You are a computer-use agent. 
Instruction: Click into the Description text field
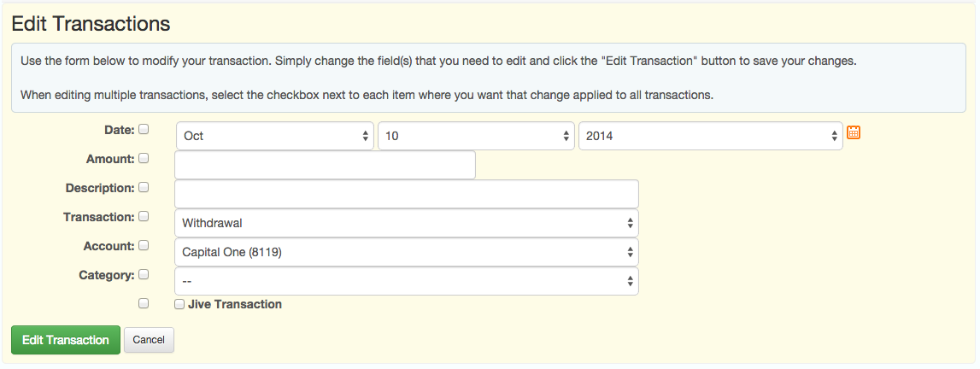click(407, 194)
